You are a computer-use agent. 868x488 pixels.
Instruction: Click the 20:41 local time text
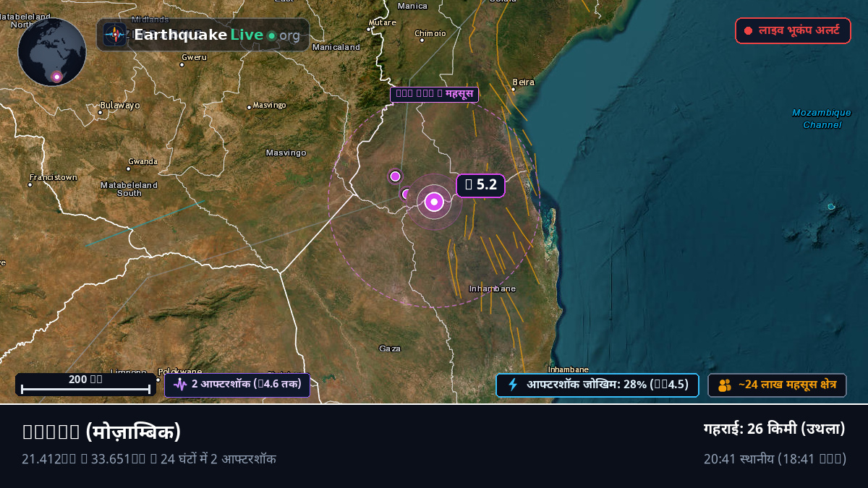point(775,459)
